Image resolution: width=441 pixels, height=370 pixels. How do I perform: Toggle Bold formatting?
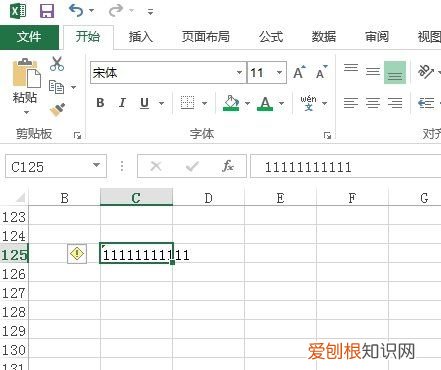click(100, 103)
